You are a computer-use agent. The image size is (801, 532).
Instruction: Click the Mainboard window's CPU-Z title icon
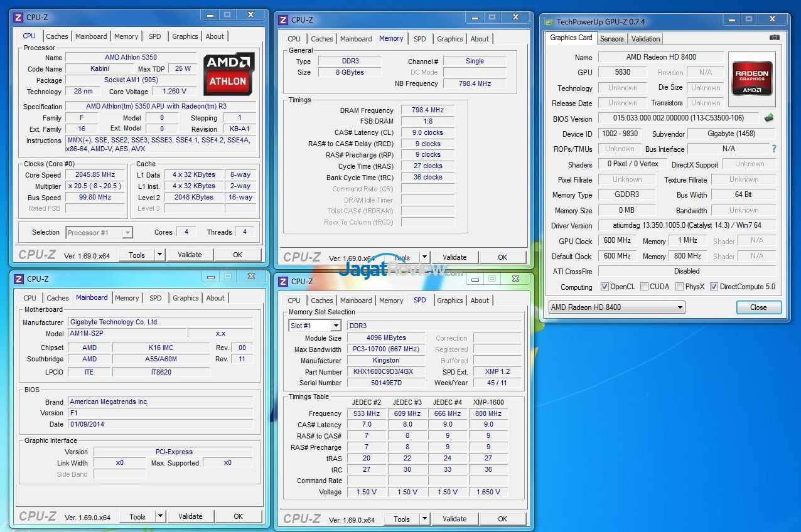click(x=19, y=279)
